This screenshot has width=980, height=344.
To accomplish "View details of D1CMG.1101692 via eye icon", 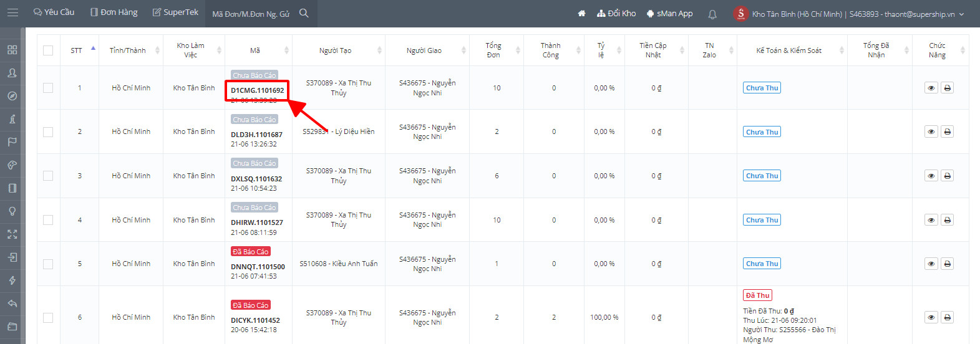I will tap(931, 88).
